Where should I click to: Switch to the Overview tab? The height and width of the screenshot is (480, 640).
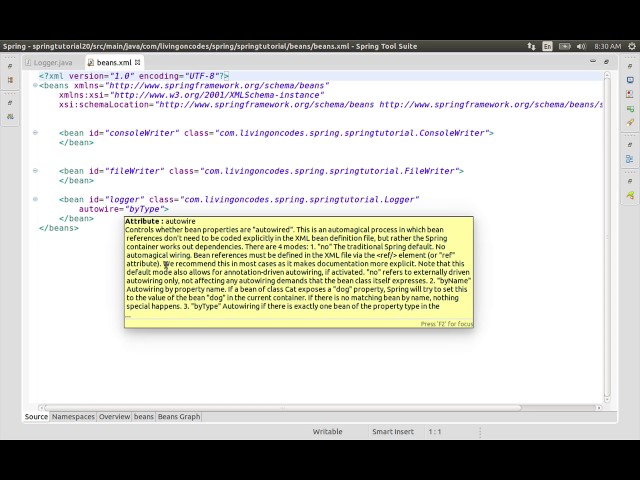tap(114, 417)
